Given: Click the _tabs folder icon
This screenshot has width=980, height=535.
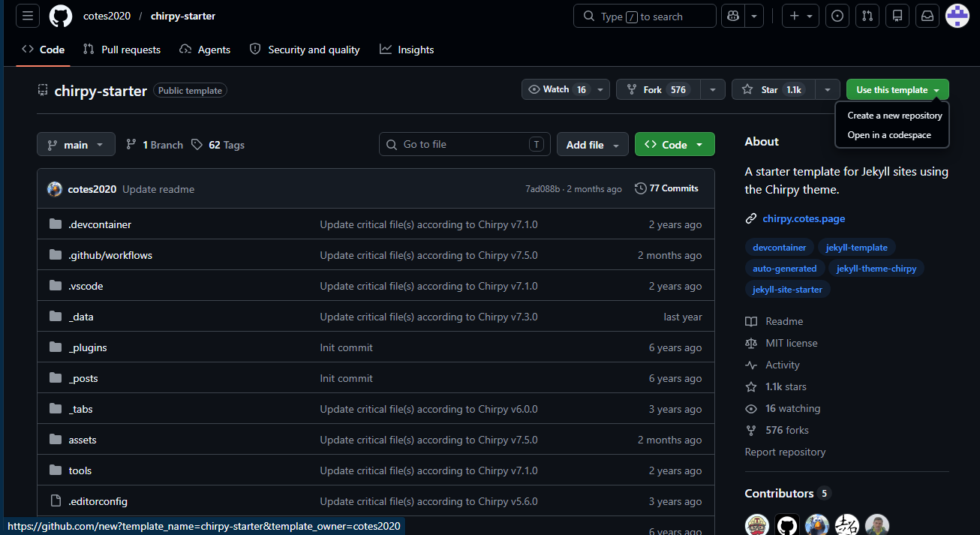Looking at the screenshot, I should coord(56,409).
